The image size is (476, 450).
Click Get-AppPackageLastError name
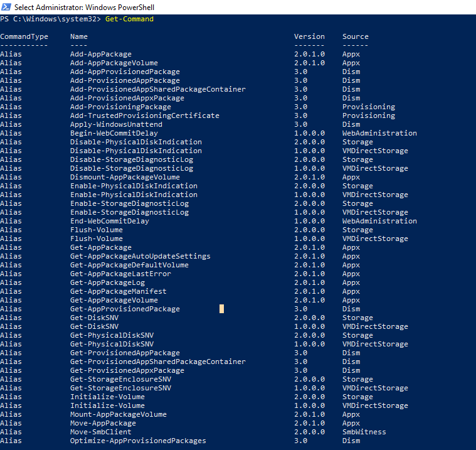point(120,274)
